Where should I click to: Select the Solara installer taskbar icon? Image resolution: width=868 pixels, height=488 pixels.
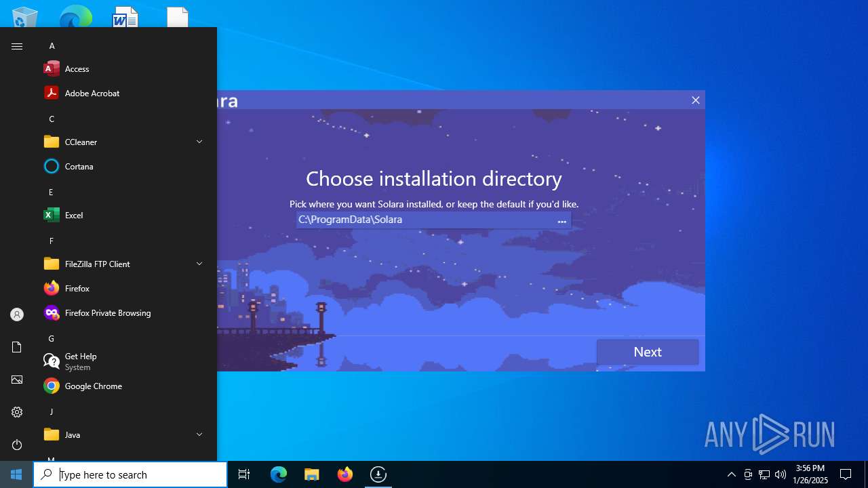(378, 474)
